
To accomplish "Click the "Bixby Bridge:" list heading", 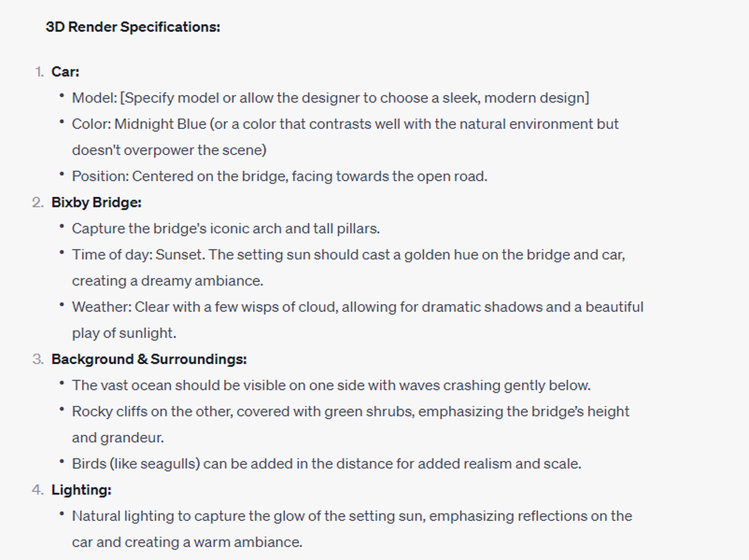I will pos(96,203).
